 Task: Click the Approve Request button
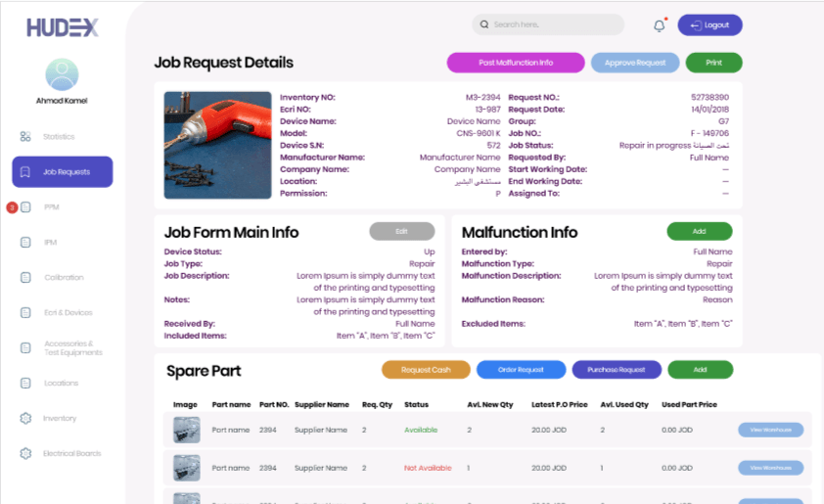click(x=634, y=63)
